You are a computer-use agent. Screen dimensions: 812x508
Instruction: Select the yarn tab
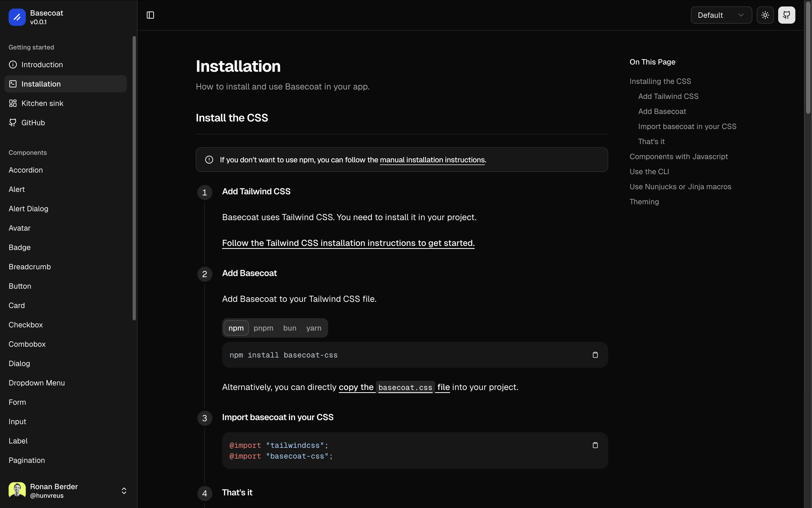(314, 328)
